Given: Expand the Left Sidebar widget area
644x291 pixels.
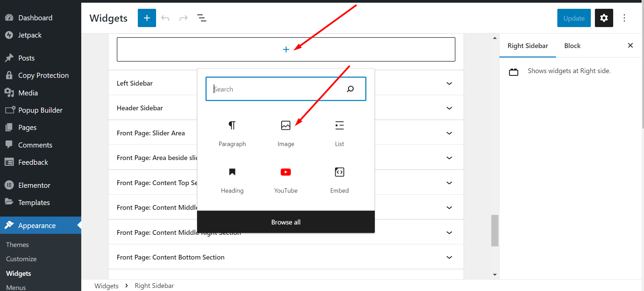Looking at the screenshot, I should 449,84.
